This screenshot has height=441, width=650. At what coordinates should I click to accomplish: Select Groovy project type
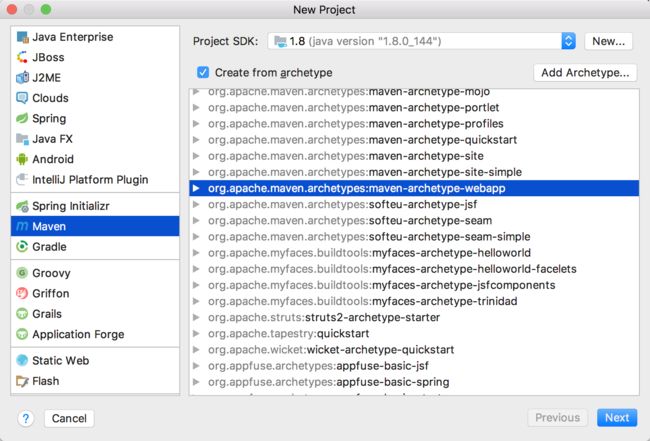95,273
